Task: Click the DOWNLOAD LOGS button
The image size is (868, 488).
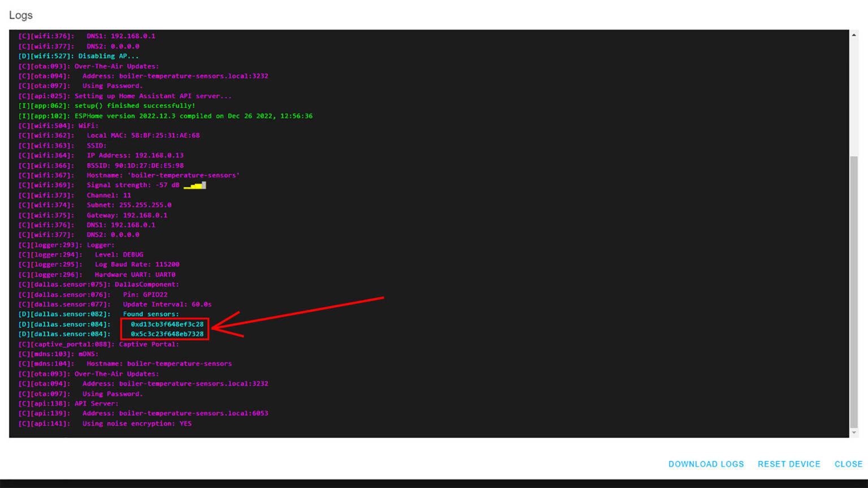Action: 706,464
